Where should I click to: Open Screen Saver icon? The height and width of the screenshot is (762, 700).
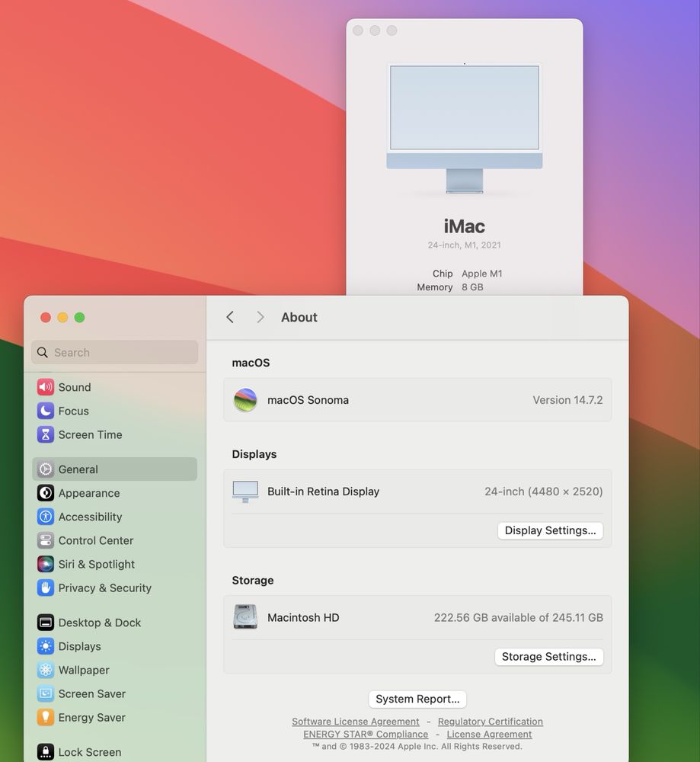pyautogui.click(x=46, y=694)
